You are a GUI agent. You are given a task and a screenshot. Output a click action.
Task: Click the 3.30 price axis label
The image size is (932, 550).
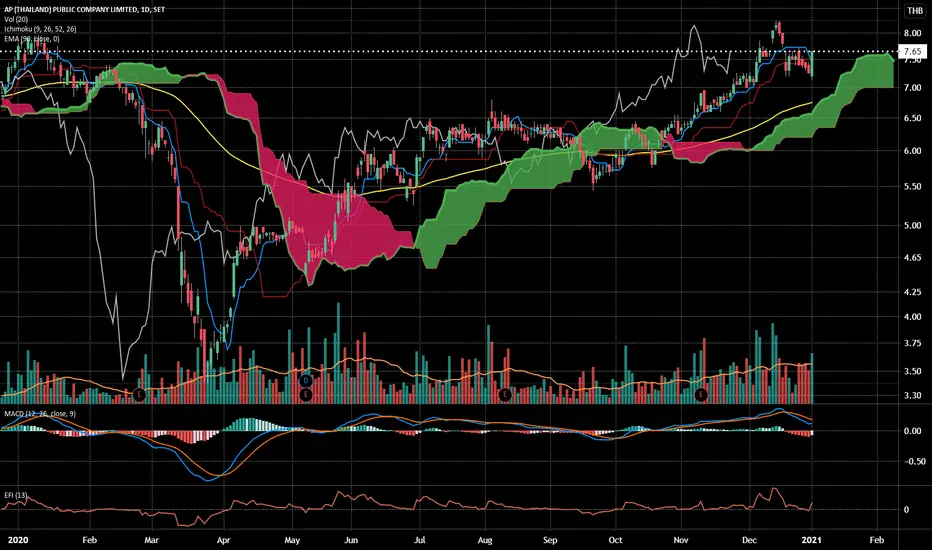tap(912, 395)
